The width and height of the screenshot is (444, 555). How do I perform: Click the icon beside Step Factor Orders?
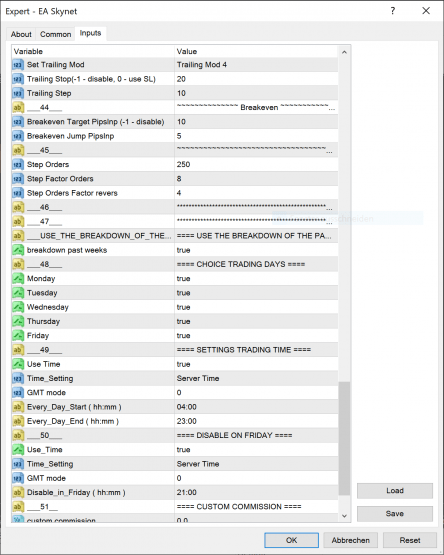tap(18, 179)
